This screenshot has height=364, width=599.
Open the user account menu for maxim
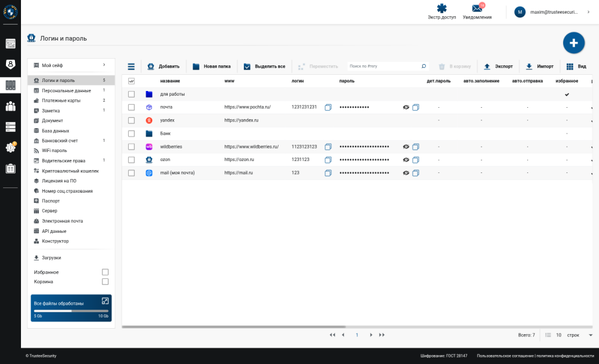554,12
